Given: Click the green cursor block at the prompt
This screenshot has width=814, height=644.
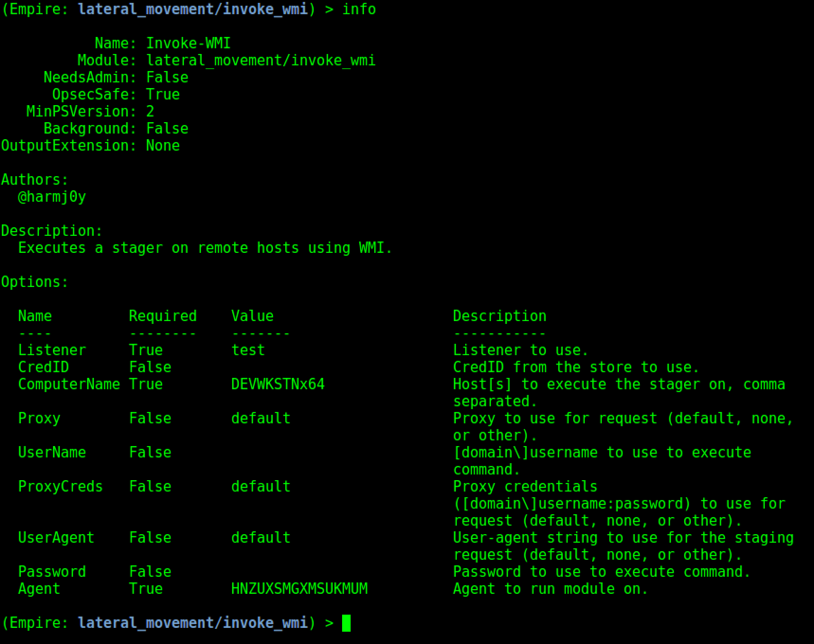Looking at the screenshot, I should 346,623.
